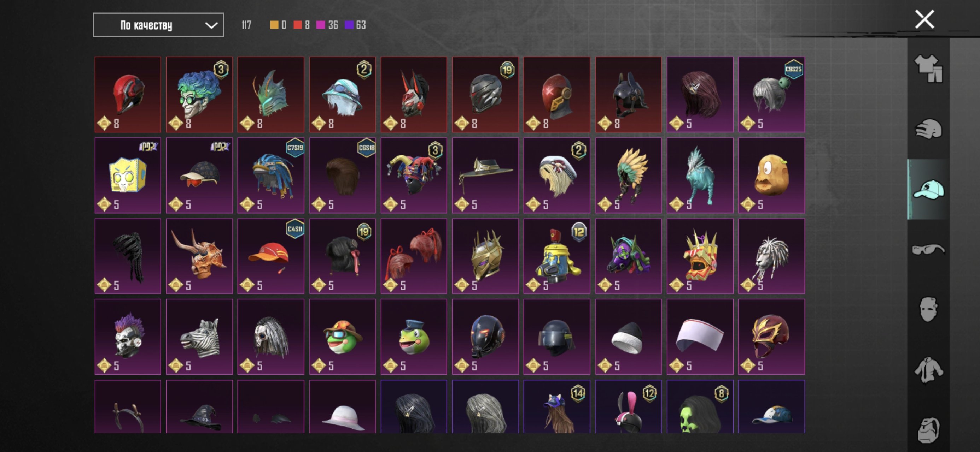This screenshot has height=452, width=980.
Task: Select the cyan cap headwear category
Action: click(928, 189)
